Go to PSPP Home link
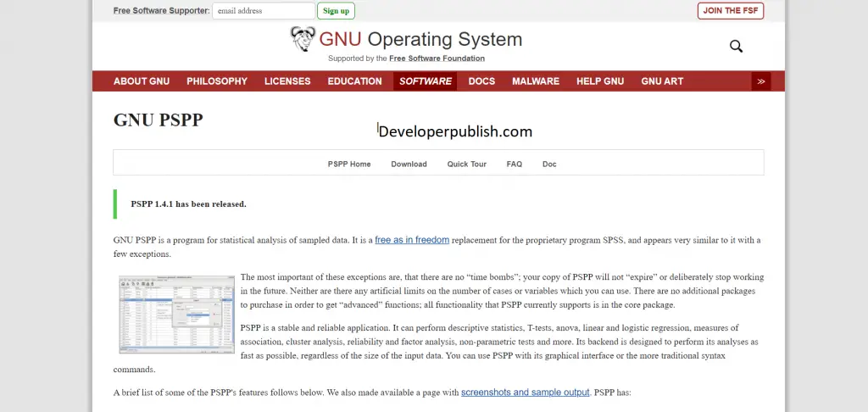 click(349, 164)
